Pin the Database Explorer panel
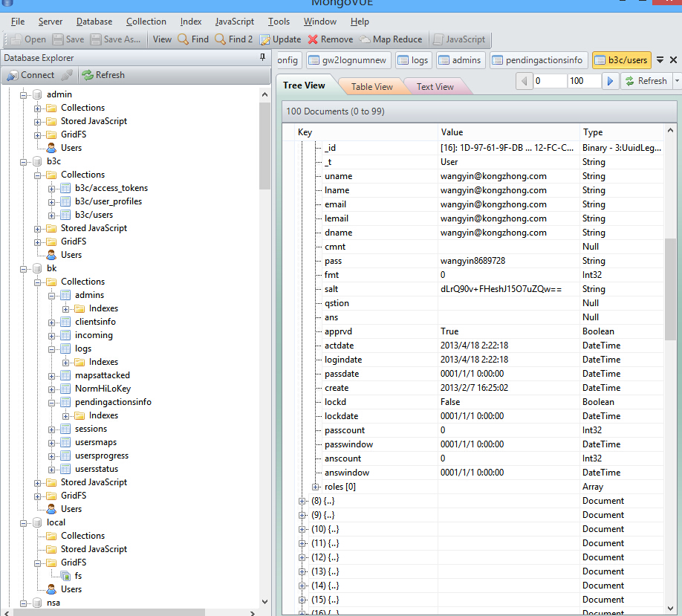 click(x=262, y=57)
